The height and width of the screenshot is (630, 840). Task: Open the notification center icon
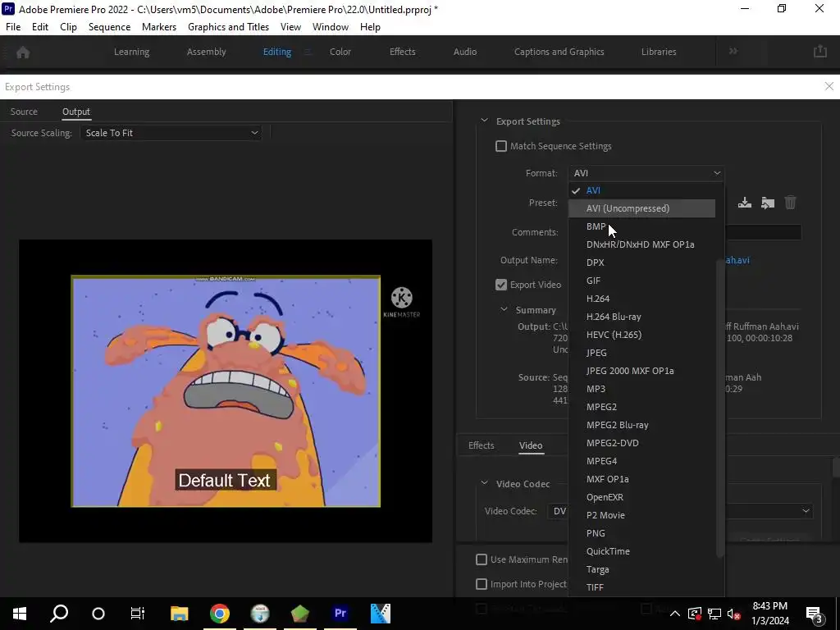[x=815, y=614]
